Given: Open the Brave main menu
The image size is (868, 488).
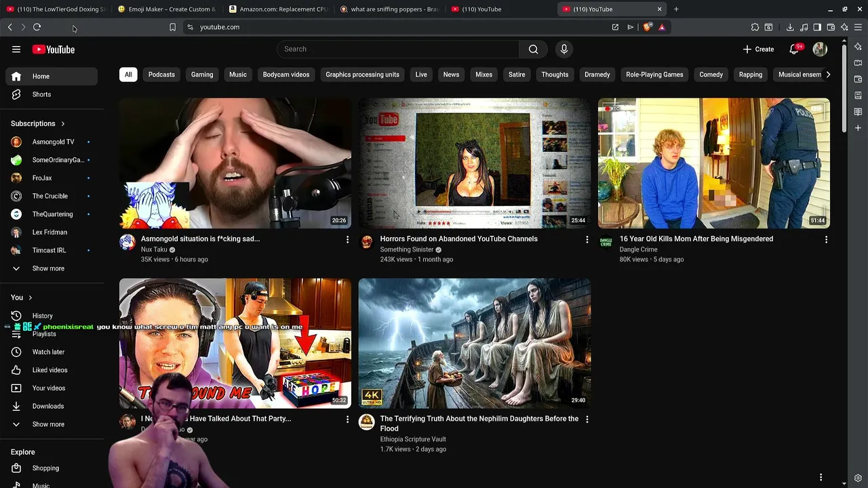Looking at the screenshot, I should point(858,27).
